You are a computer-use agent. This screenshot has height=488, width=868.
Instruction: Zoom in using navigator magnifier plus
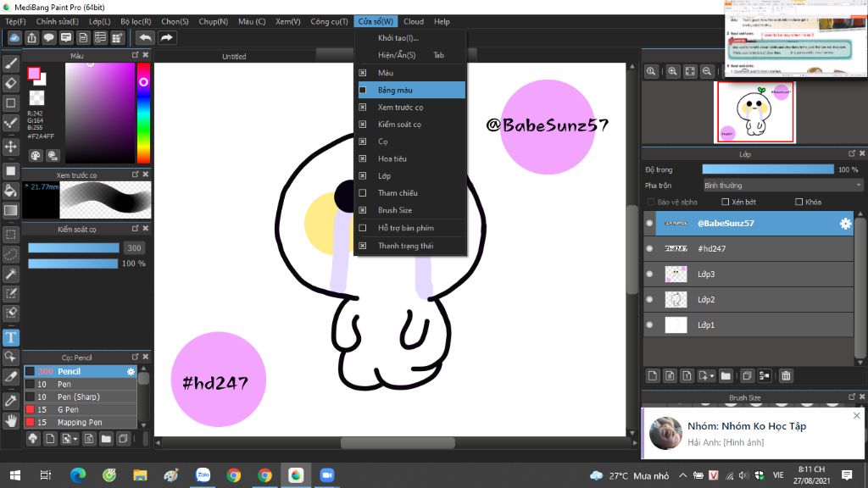coord(672,71)
